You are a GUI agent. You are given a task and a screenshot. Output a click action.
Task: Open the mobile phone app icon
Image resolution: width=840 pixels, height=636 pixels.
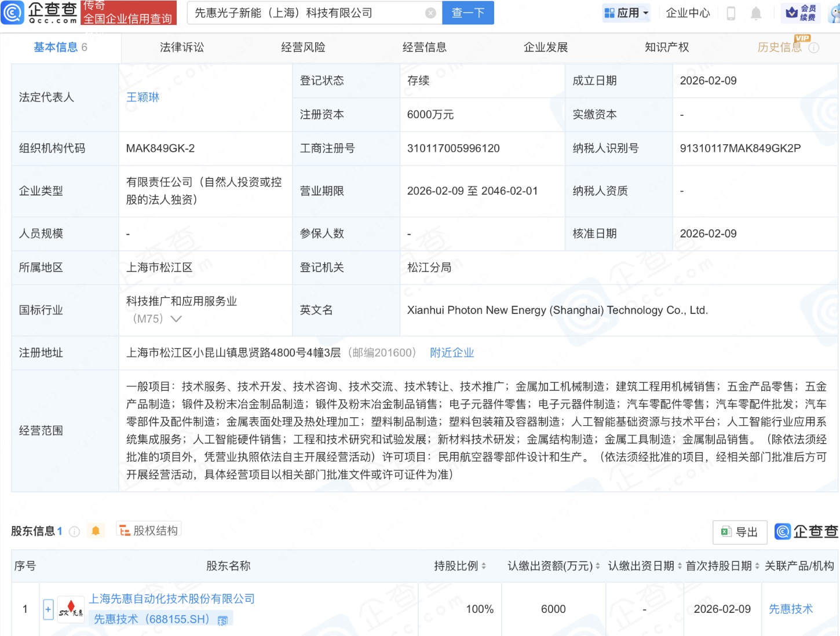731,13
